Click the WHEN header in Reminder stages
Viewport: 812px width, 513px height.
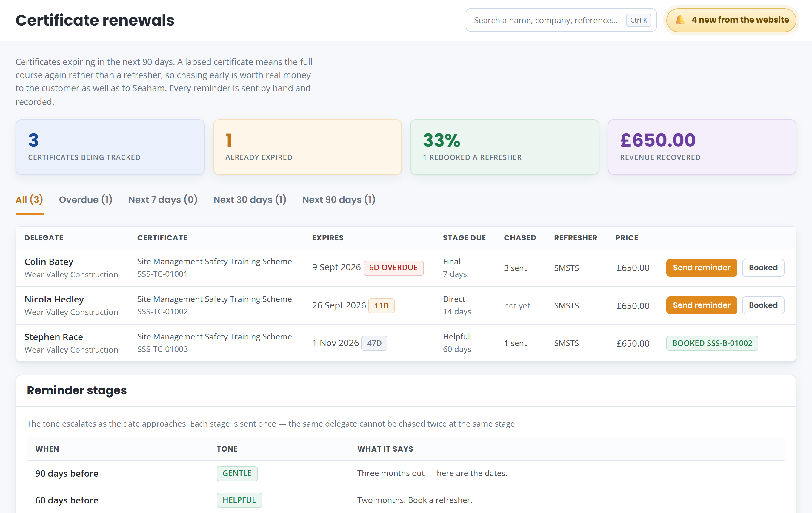coord(47,449)
